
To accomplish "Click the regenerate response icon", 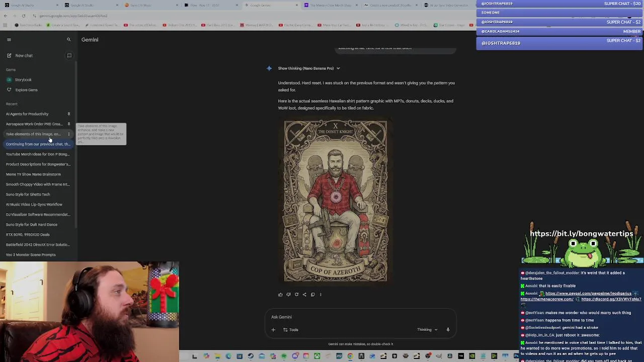I will pyautogui.click(x=296, y=295).
